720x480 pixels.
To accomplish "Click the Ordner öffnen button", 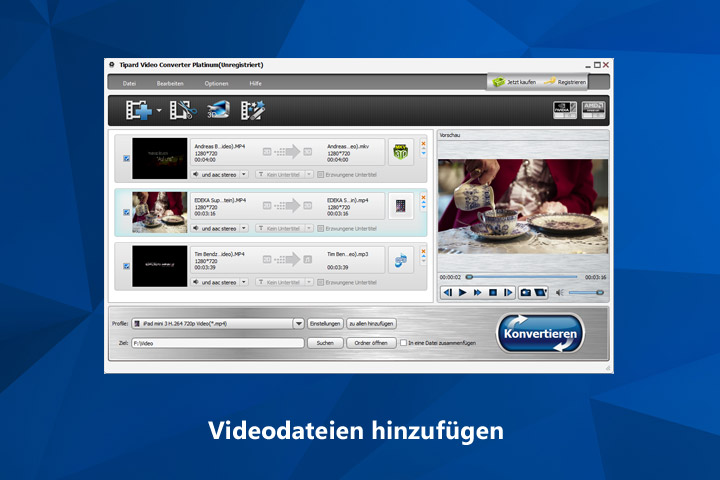I will pyautogui.click(x=371, y=343).
